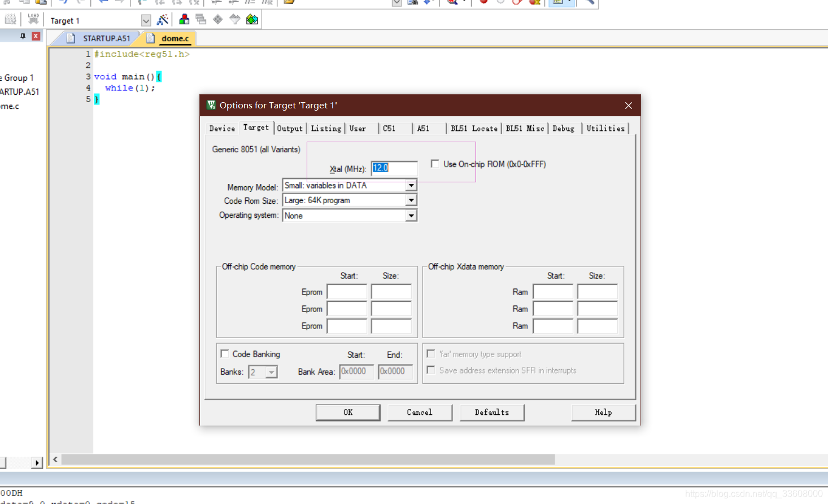Click the Manage Multi-Project Workspace icon
828x504 pixels.
(x=201, y=19)
